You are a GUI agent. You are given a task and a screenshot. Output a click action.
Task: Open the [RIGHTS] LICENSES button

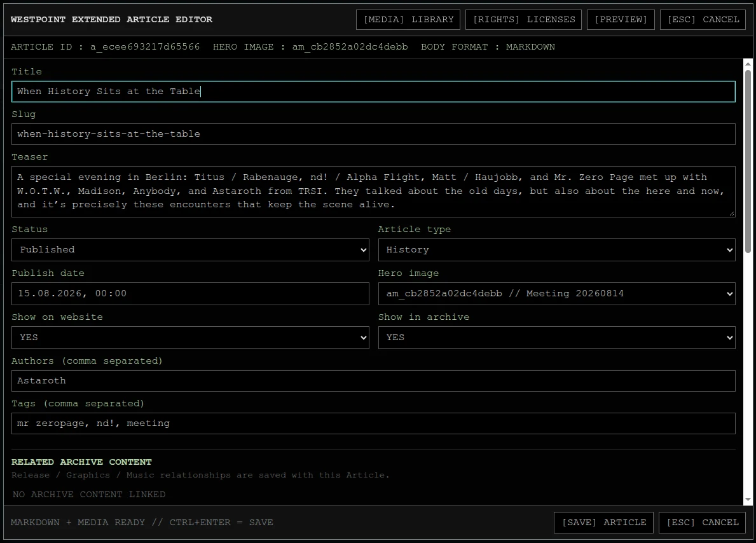tap(524, 20)
